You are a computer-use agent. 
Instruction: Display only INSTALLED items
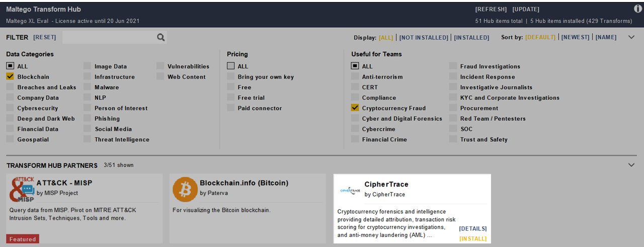coord(471,37)
